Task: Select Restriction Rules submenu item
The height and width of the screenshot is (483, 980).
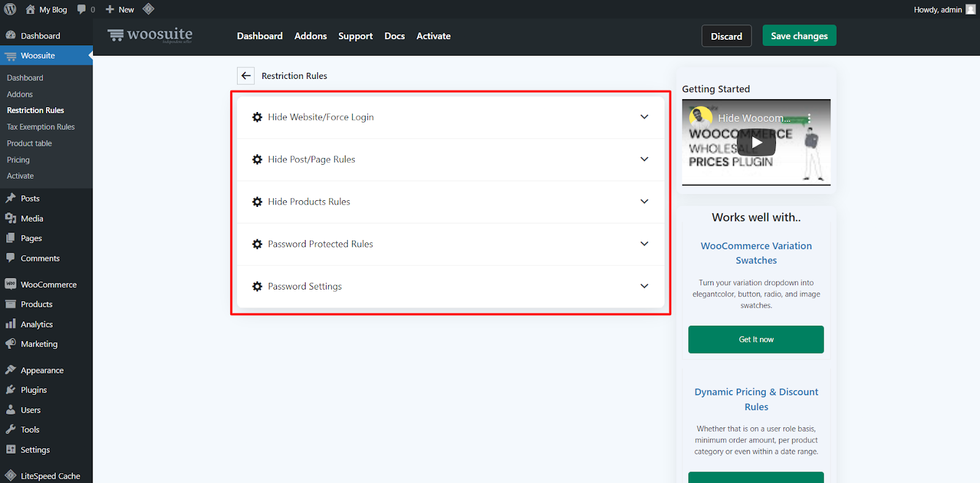Action: click(36, 110)
